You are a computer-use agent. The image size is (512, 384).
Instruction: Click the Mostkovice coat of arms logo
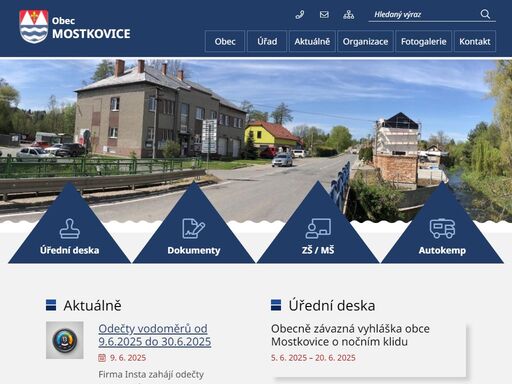(x=34, y=27)
